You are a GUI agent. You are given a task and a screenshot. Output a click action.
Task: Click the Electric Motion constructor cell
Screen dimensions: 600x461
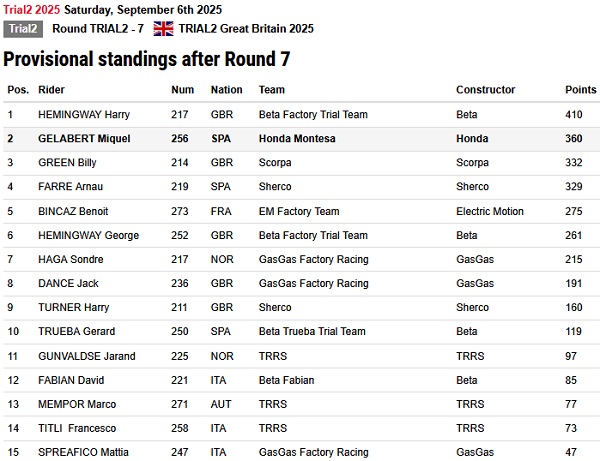[x=489, y=211]
